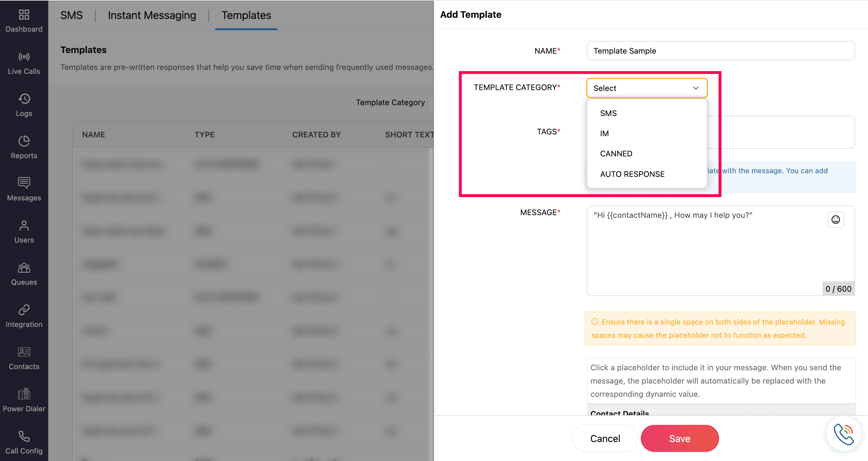
Task: Choose AUTO RESPONSE category option
Action: tap(632, 174)
